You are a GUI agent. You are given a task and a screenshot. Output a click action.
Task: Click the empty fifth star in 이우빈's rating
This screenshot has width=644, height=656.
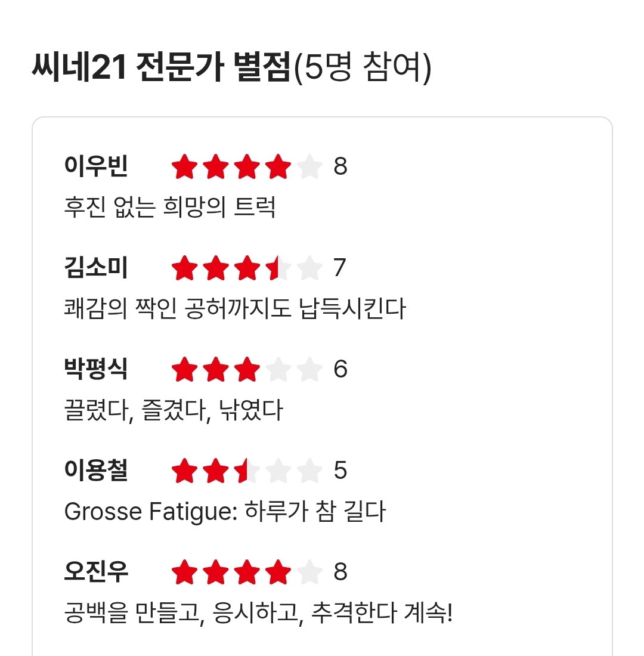click(309, 166)
